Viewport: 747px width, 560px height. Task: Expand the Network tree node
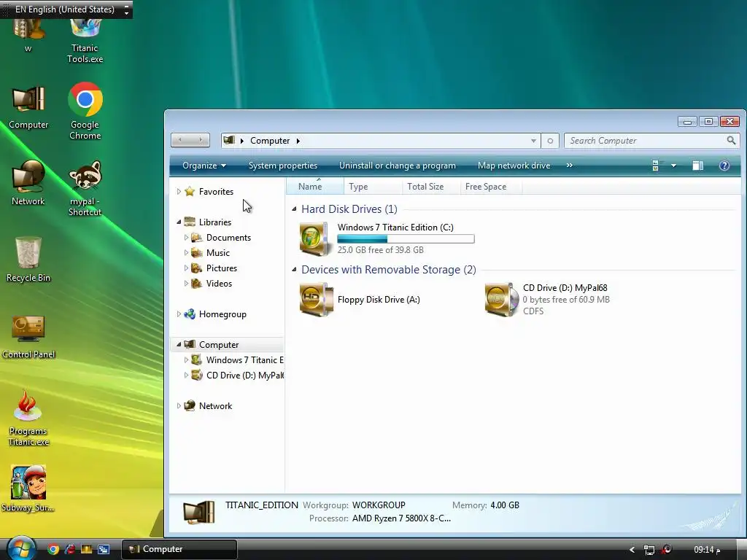tap(179, 405)
